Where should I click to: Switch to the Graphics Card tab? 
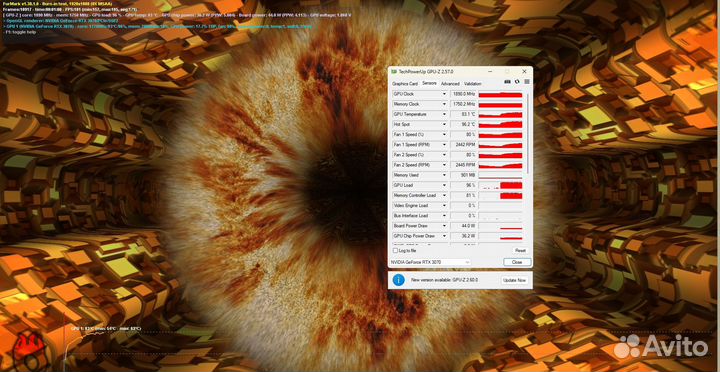(405, 84)
